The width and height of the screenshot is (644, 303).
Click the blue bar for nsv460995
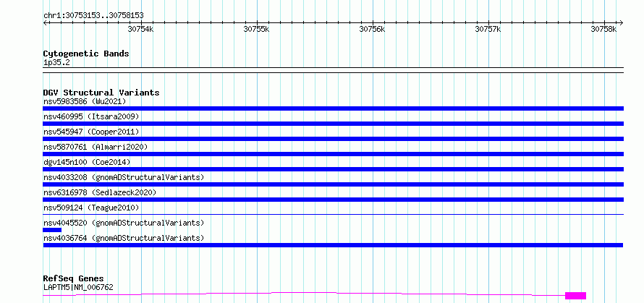pyautogui.click(x=333, y=124)
